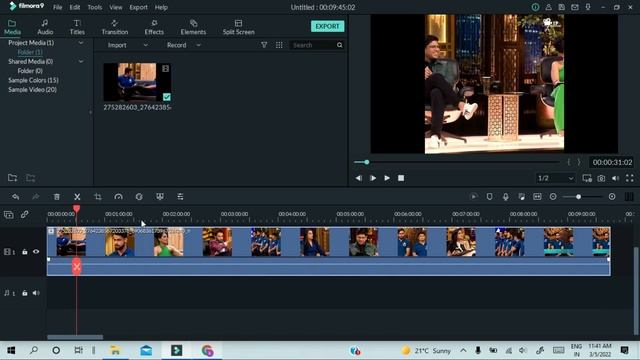Click zoom in plus circle icon
This screenshot has width=640, height=360.
pos(612,197)
